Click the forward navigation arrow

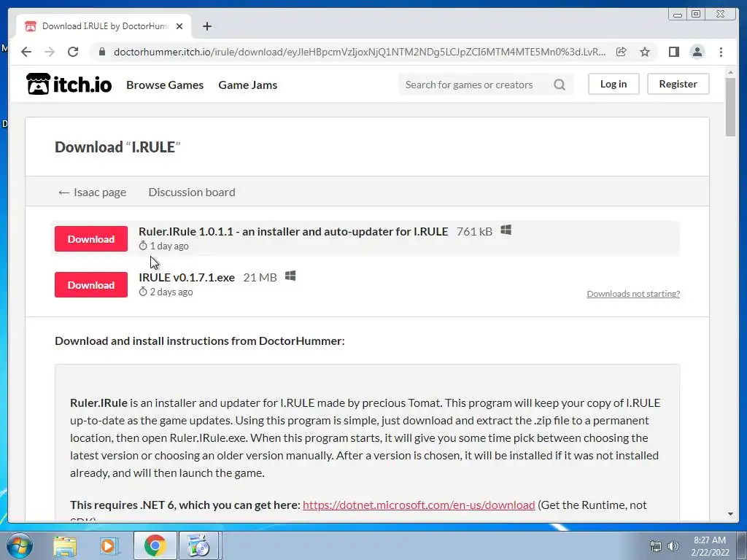pos(50,52)
